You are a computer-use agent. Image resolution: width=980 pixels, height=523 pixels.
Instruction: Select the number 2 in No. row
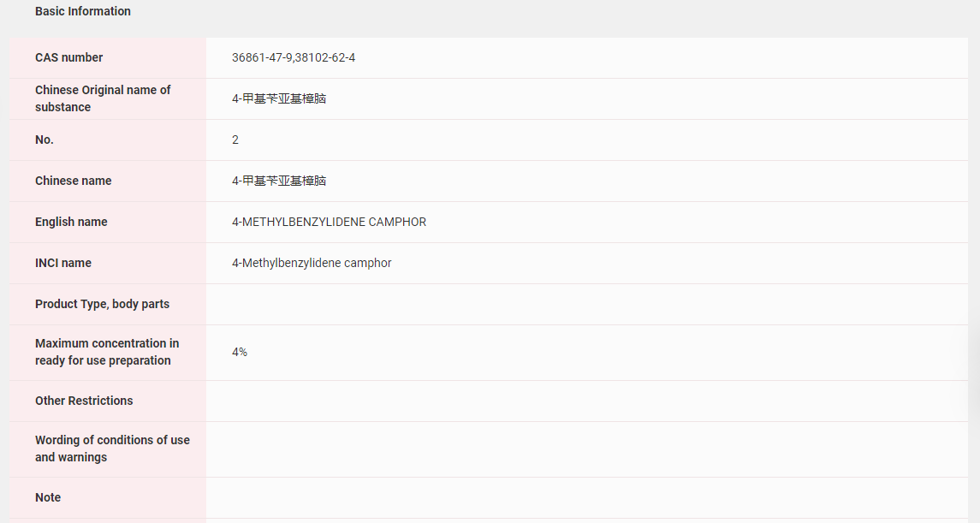pyautogui.click(x=235, y=140)
